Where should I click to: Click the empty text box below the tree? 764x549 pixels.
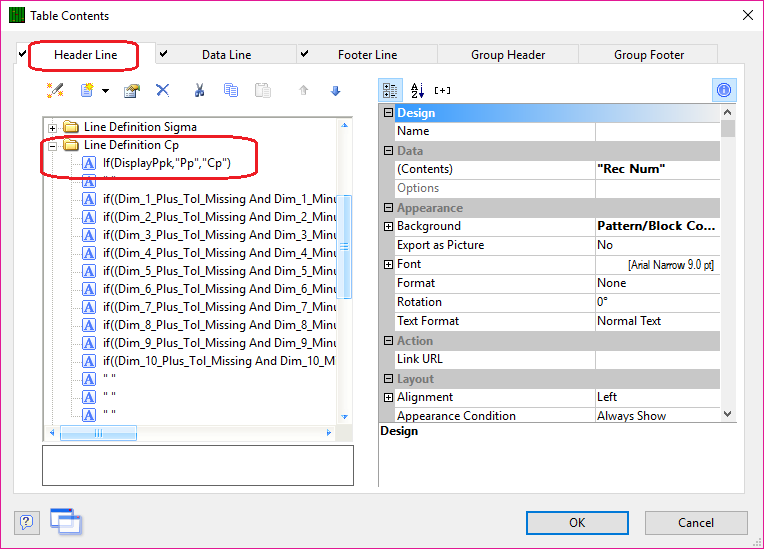(x=198, y=465)
